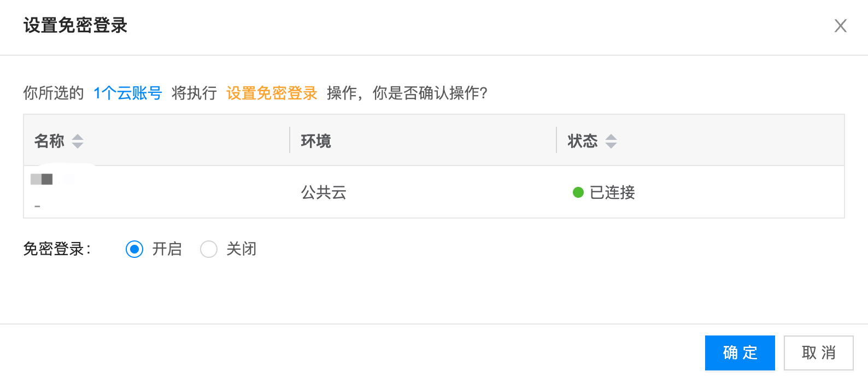This screenshot has height=377, width=868.
Task: Select the 开启 radio option
Action: 134,249
